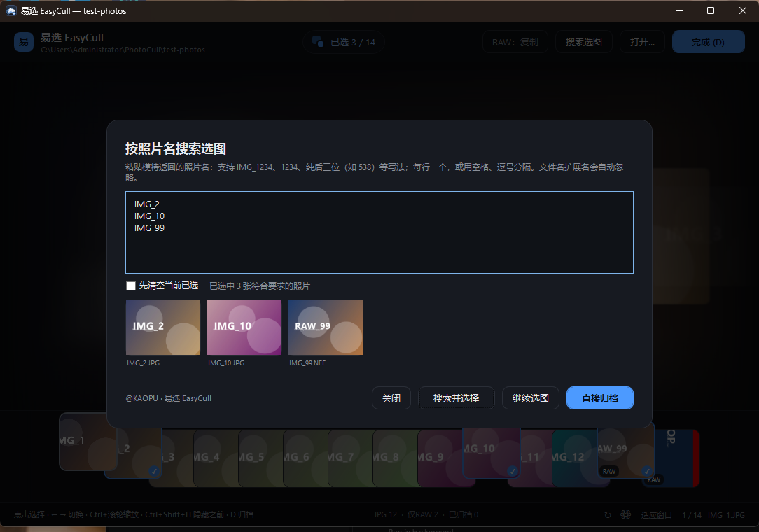The image size is (759, 532).
Task: Click the text 已选中 3 张符合要求的照片
Action: pyautogui.click(x=260, y=286)
